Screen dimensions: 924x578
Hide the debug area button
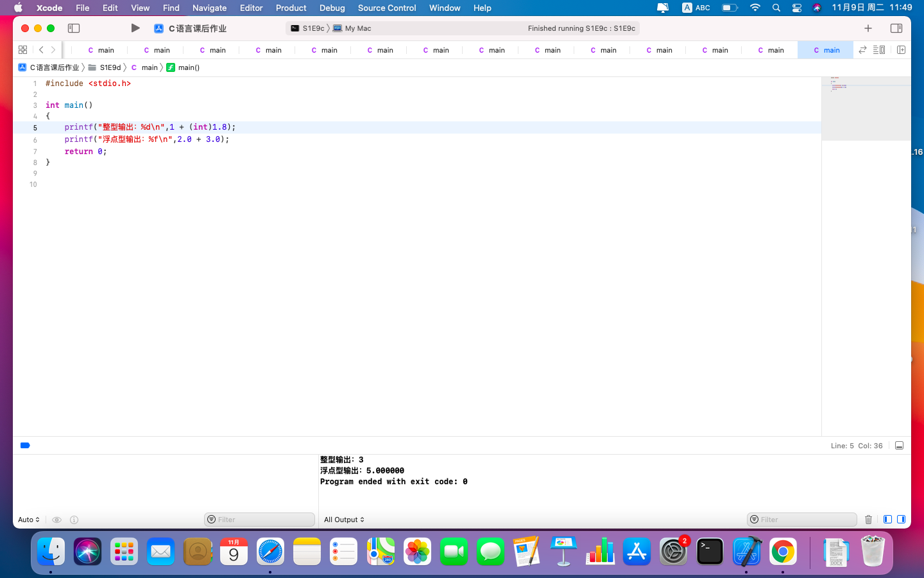point(899,446)
